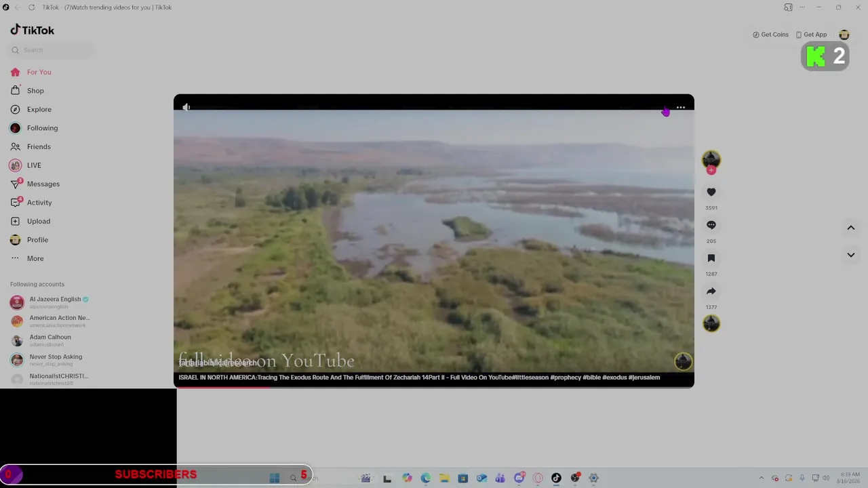Click the #jerusalem hashtag in caption

click(644, 378)
